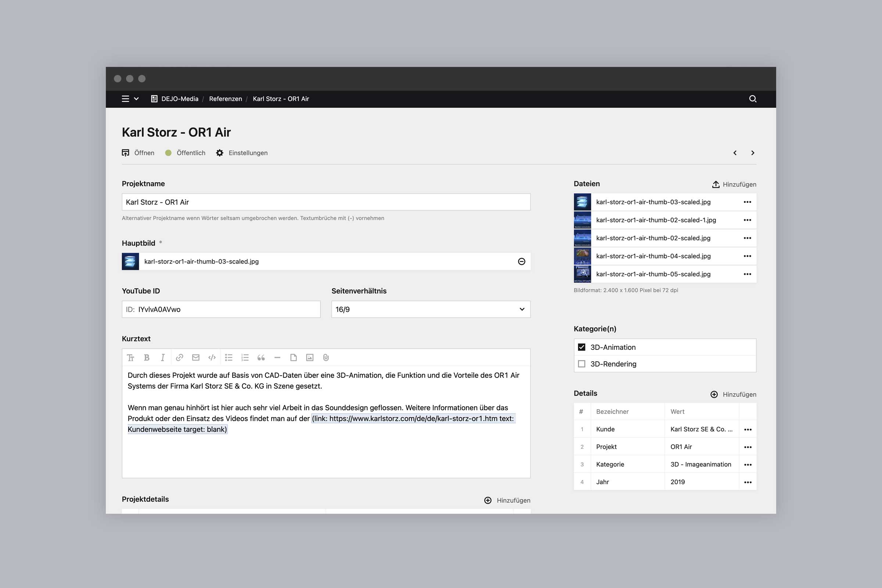Open the Seitenverhältnis 16/9 dropdown
This screenshot has height=588, width=882.
[430, 309]
